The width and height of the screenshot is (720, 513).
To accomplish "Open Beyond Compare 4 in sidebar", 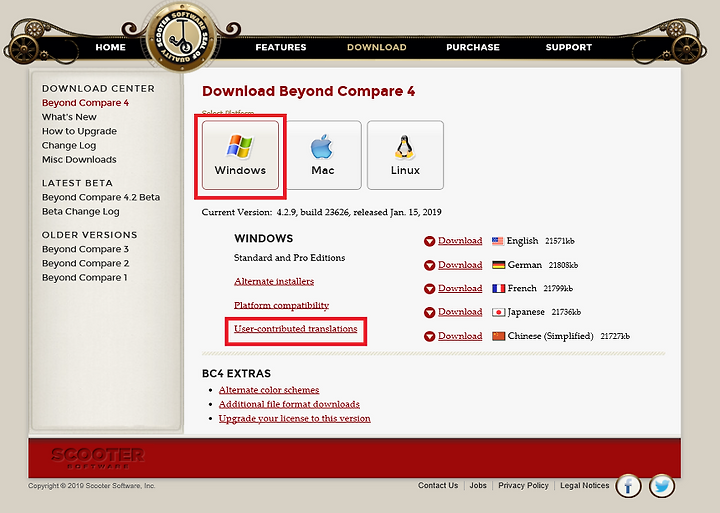I will 85,103.
